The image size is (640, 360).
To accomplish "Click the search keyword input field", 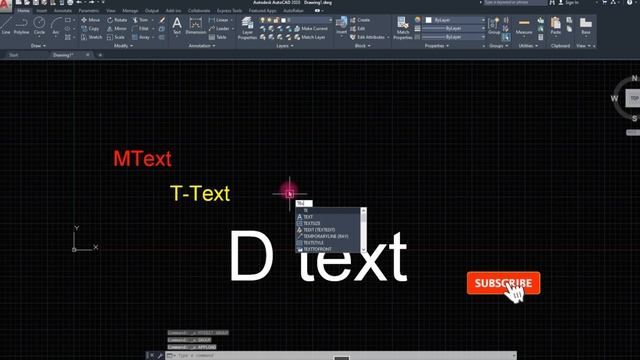I will click(x=515, y=2).
